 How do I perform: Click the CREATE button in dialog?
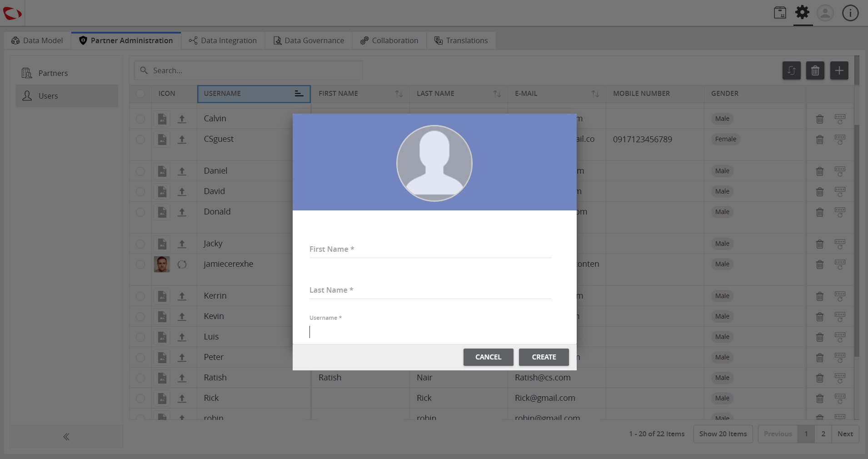(x=544, y=357)
